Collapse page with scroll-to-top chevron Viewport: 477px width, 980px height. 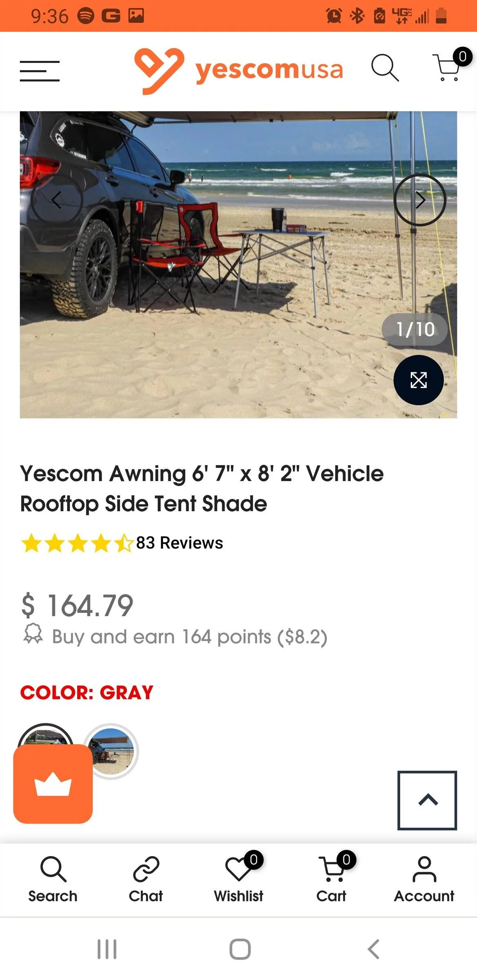(426, 800)
